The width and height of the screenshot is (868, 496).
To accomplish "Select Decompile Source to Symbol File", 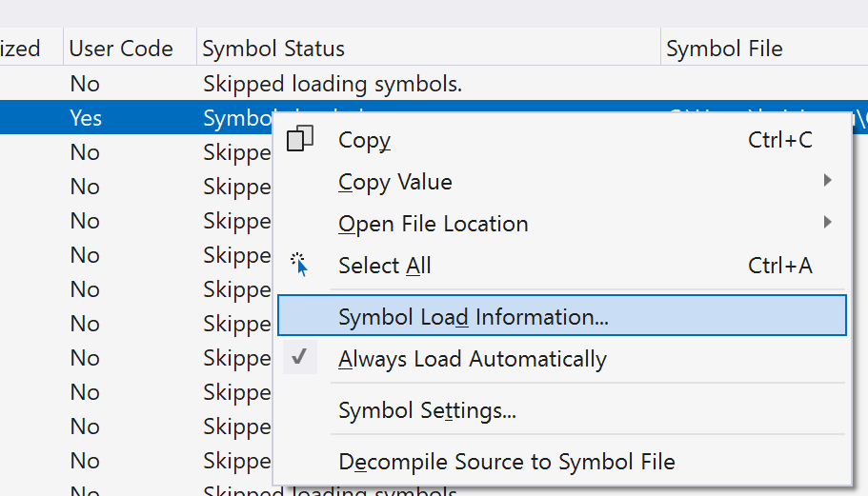I will point(506,462).
